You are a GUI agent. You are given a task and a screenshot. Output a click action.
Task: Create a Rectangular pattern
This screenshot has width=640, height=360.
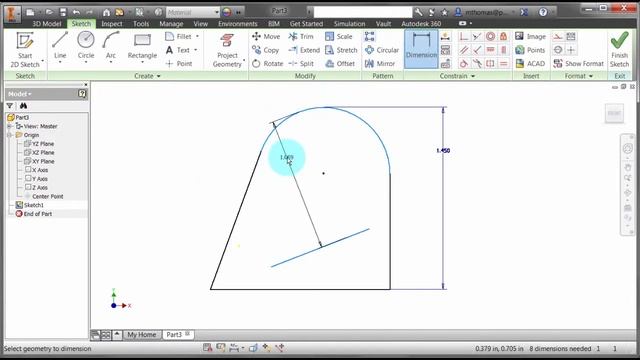[x=370, y=36]
